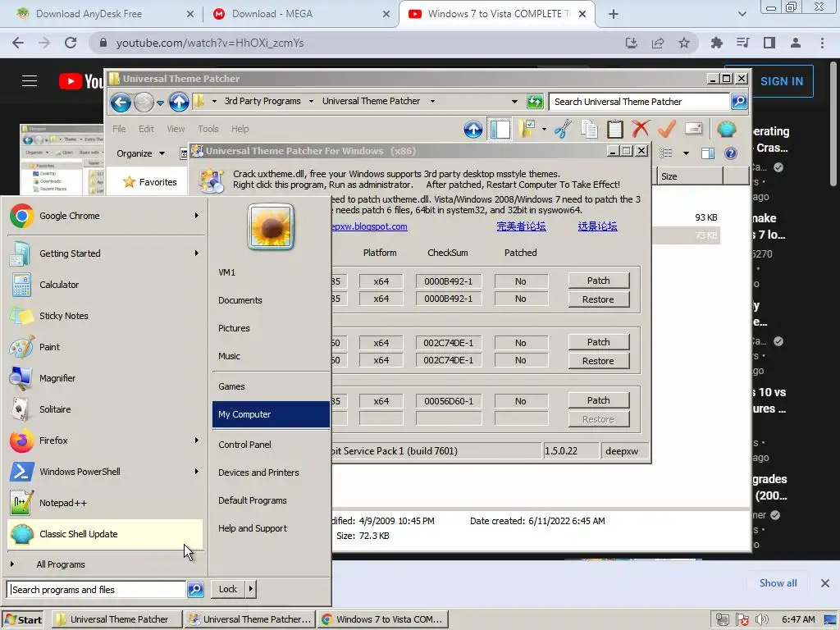Click Search programs and files box

[97, 590]
